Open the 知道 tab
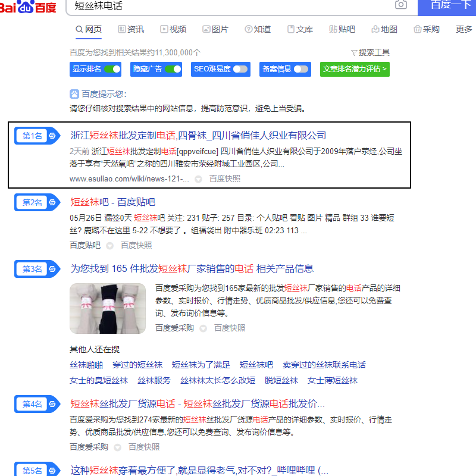This screenshot has height=476, width=476. click(258, 29)
